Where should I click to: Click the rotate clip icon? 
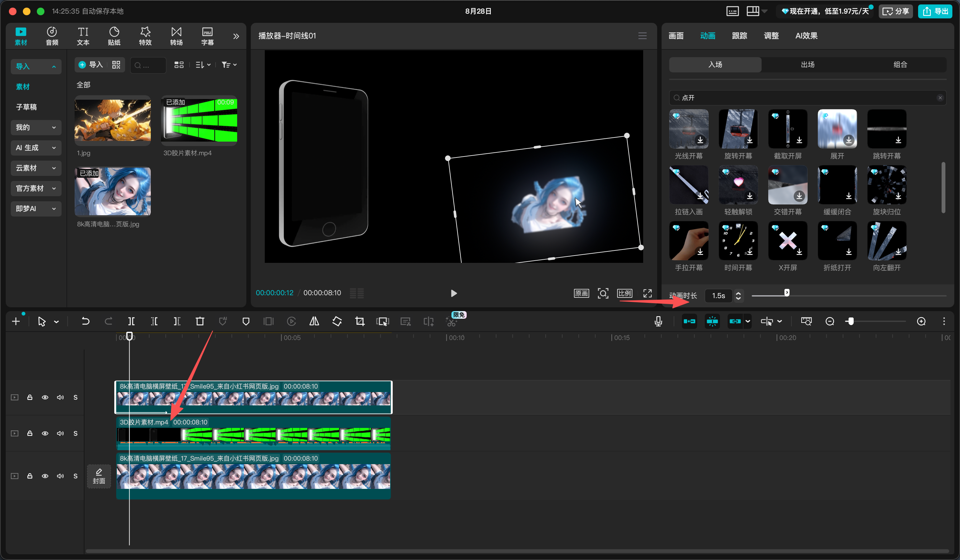pyautogui.click(x=337, y=322)
